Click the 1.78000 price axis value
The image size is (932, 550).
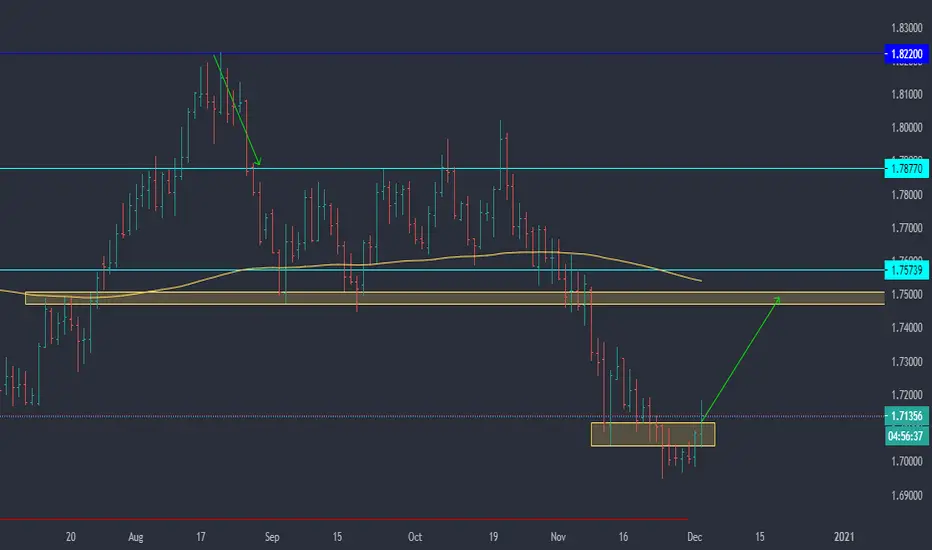[x=906, y=194]
